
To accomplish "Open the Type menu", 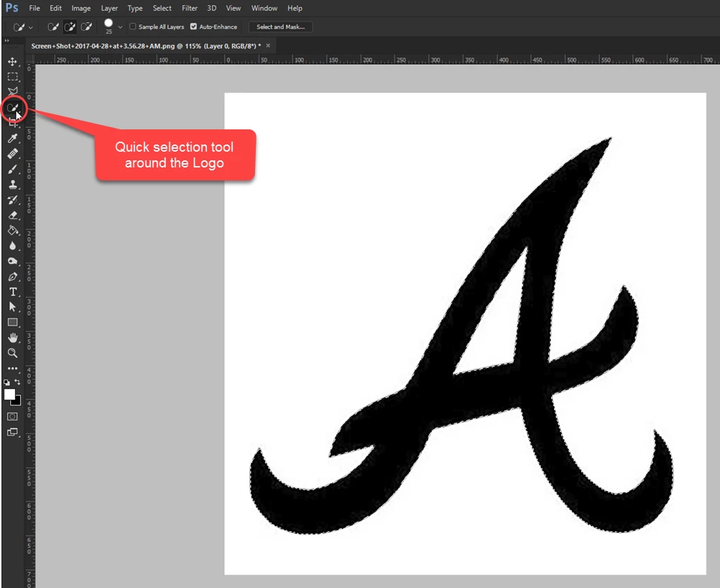I will pos(135,9).
